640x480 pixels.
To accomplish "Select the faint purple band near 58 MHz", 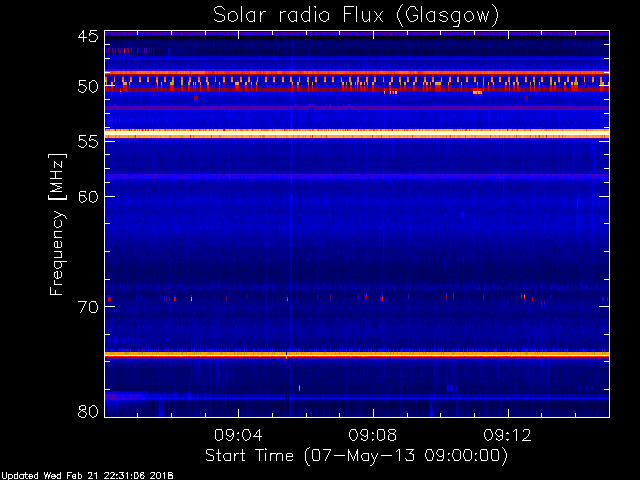I will [x=356, y=176].
